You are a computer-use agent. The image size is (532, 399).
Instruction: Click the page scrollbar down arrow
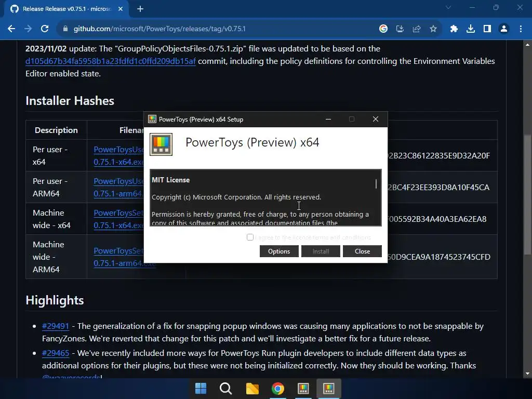[527, 374]
